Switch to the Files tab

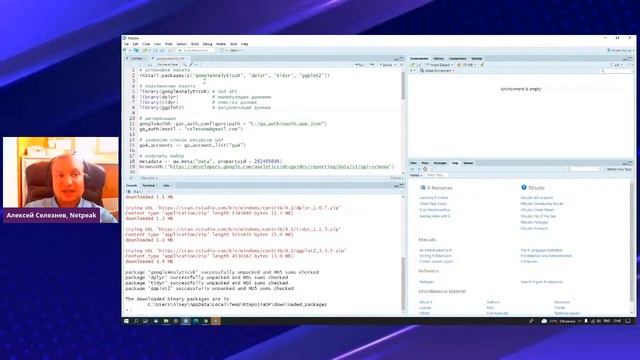(413, 163)
